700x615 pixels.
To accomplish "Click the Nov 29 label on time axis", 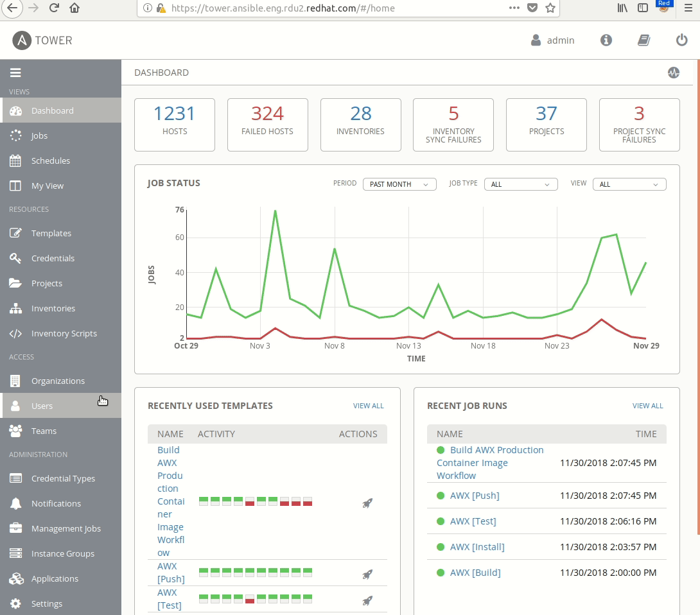I will pos(646,345).
